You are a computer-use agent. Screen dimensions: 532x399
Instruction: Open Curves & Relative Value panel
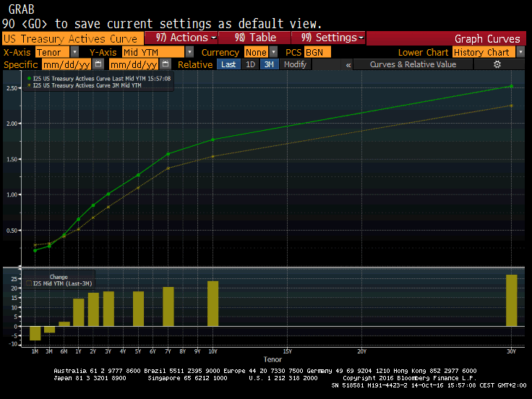coord(413,64)
